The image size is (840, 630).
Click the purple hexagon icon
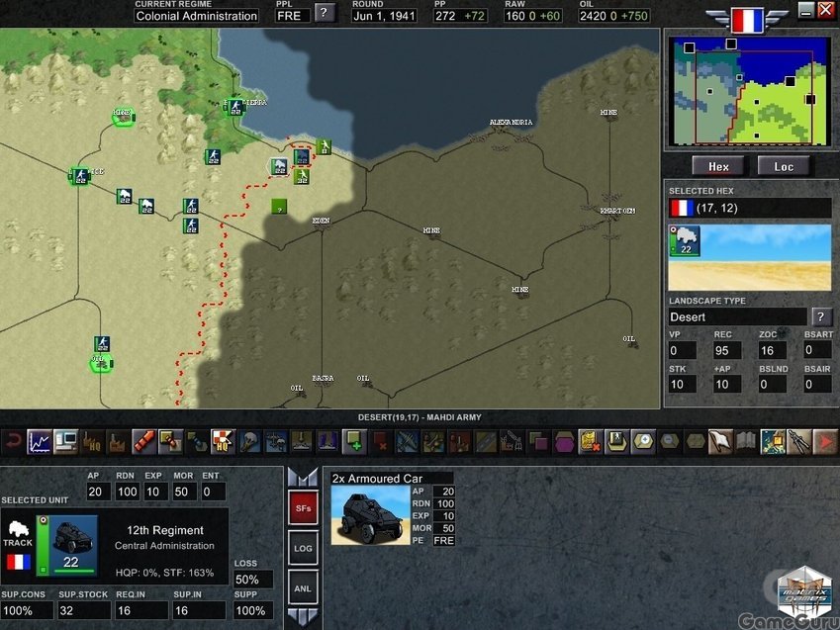pyautogui.click(x=564, y=442)
